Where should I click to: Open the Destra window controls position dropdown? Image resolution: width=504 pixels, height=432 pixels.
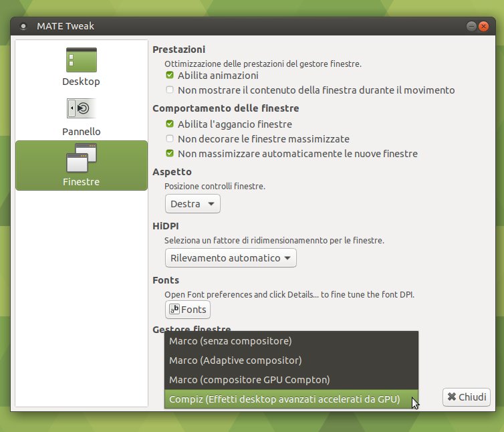(193, 203)
